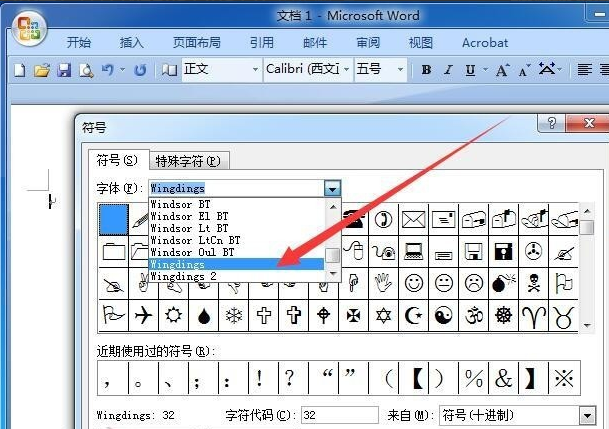Toggle Underline formatting
The width and height of the screenshot is (609, 429).
click(x=470, y=70)
